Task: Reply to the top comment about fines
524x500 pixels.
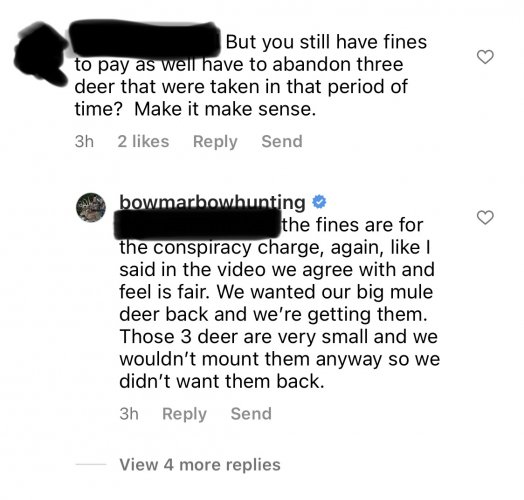Action: (215, 141)
